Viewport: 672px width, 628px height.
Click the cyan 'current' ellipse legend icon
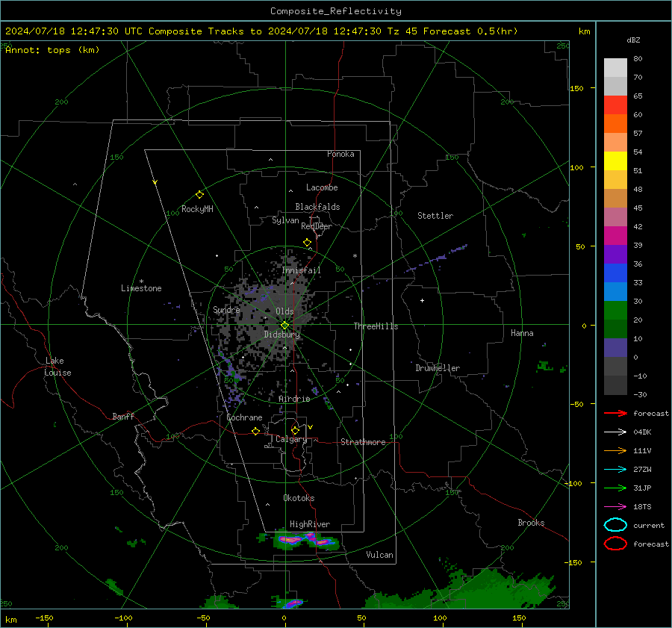[x=615, y=525]
